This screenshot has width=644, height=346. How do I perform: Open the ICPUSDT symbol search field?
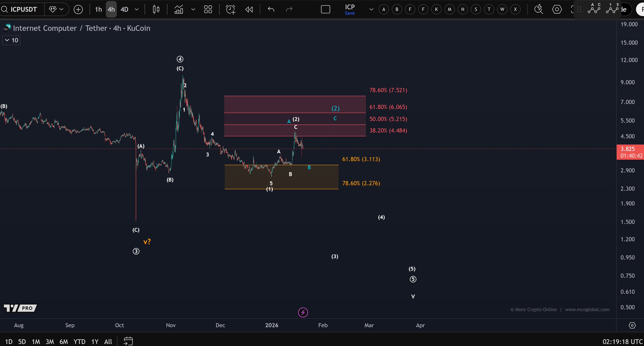pyautogui.click(x=24, y=9)
